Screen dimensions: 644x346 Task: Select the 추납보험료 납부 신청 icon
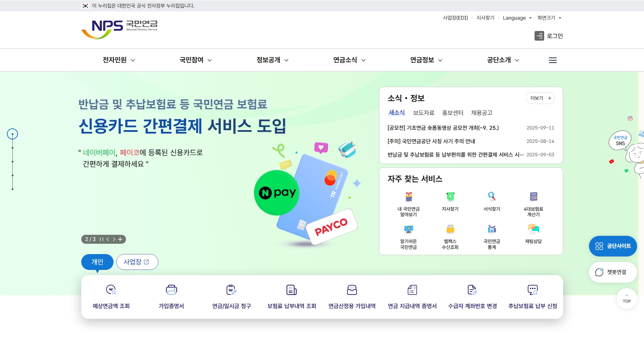pos(533,290)
